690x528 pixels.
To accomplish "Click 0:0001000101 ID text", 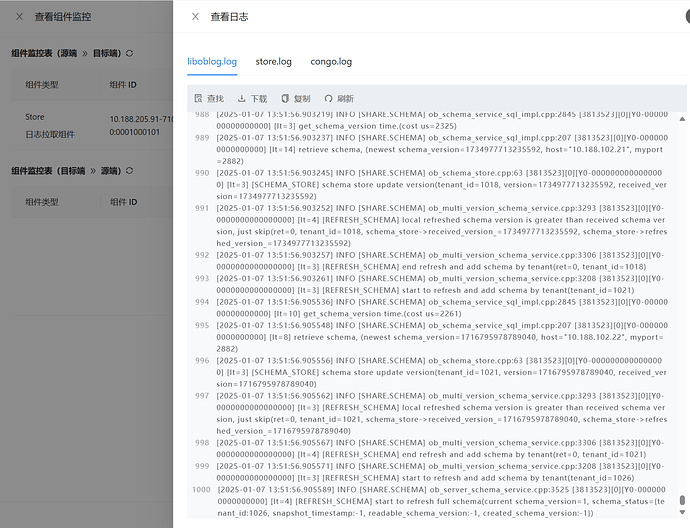I will click(x=135, y=132).
